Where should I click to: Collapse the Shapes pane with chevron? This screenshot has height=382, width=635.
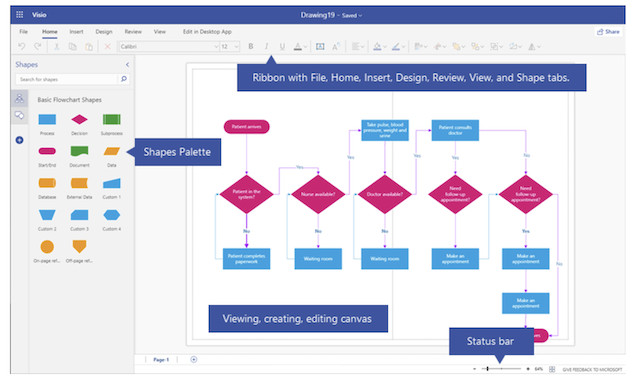click(127, 64)
